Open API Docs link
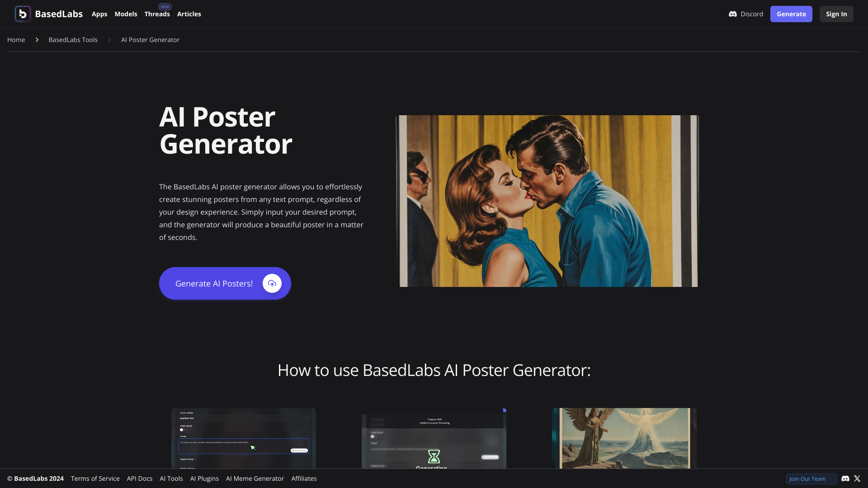868x488 pixels. point(140,479)
